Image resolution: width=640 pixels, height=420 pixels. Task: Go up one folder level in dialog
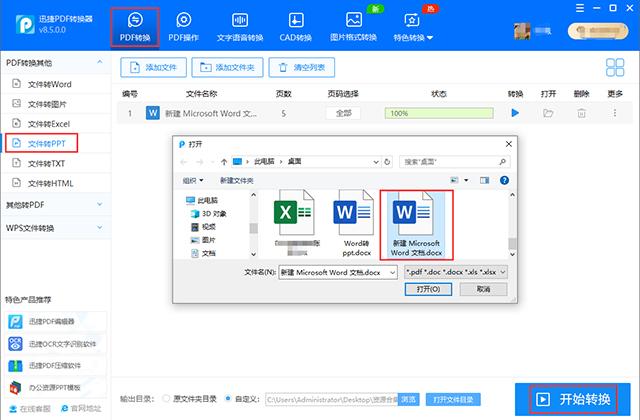pos(224,162)
